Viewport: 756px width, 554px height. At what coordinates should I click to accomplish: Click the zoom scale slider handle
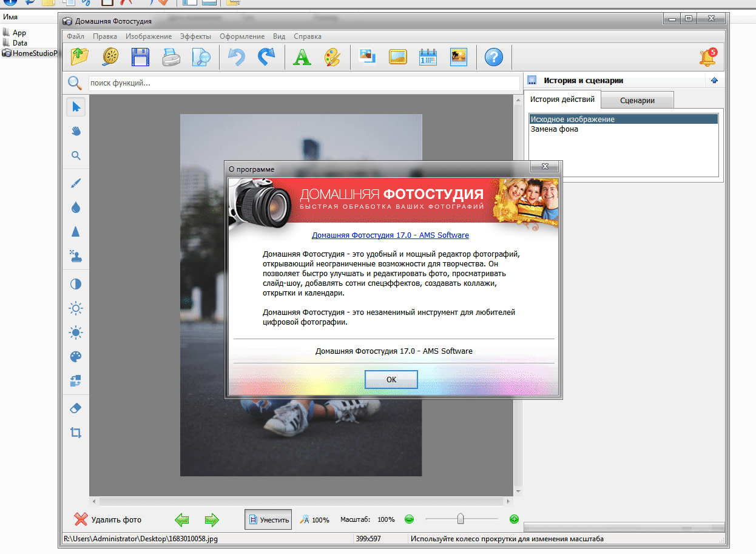461,519
